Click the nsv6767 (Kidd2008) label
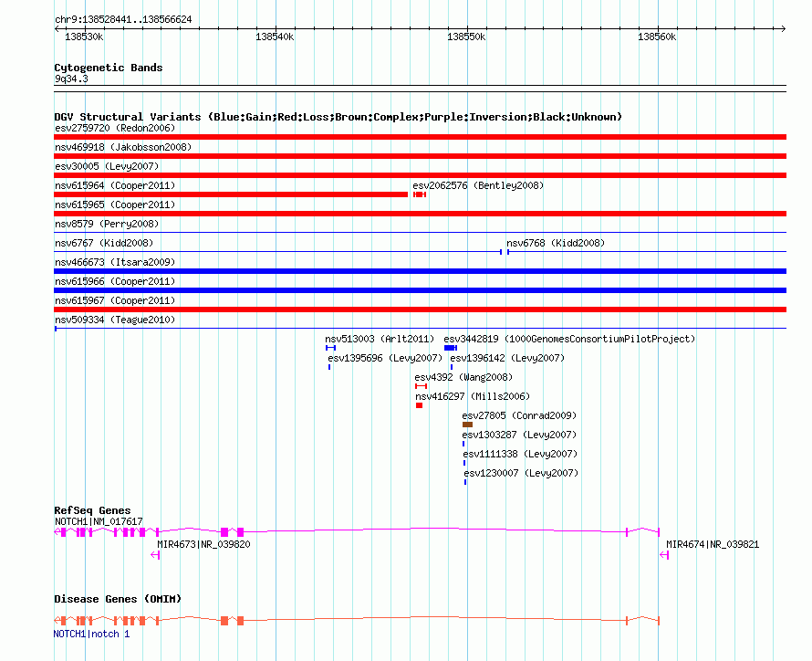Image resolution: width=812 pixels, height=661 pixels. (104, 243)
